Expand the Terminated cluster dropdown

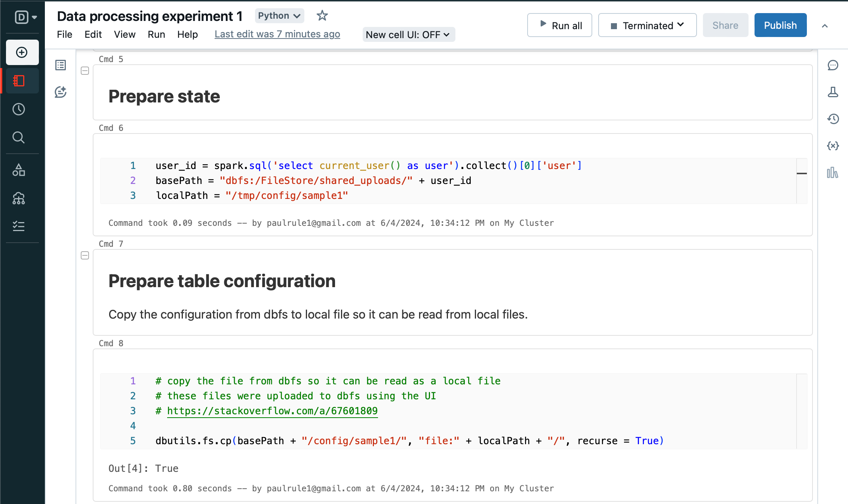[x=647, y=25]
